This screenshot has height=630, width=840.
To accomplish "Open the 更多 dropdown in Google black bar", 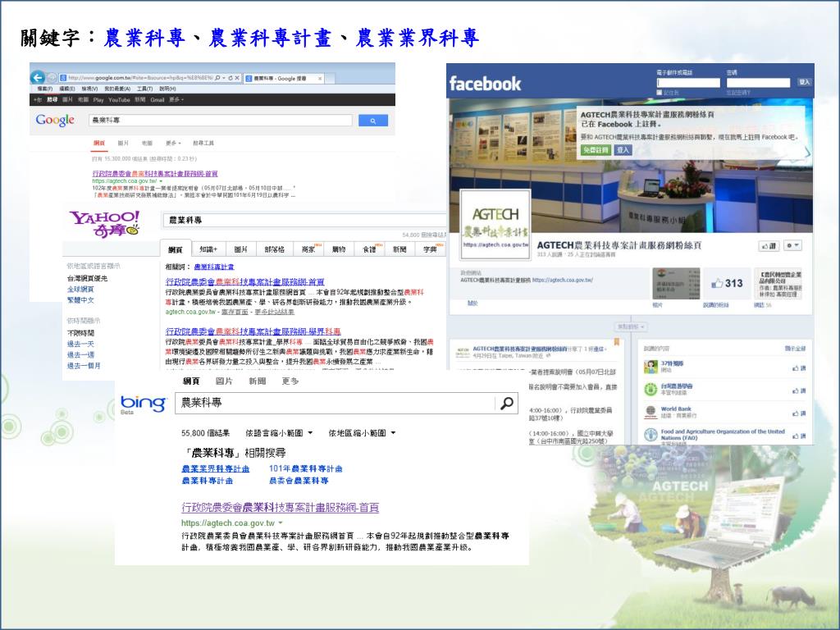I will (x=176, y=99).
